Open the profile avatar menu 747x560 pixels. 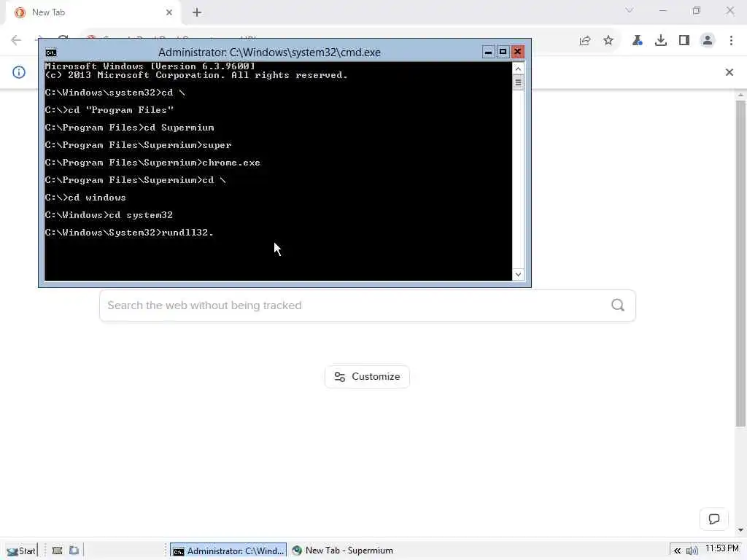[x=708, y=41]
